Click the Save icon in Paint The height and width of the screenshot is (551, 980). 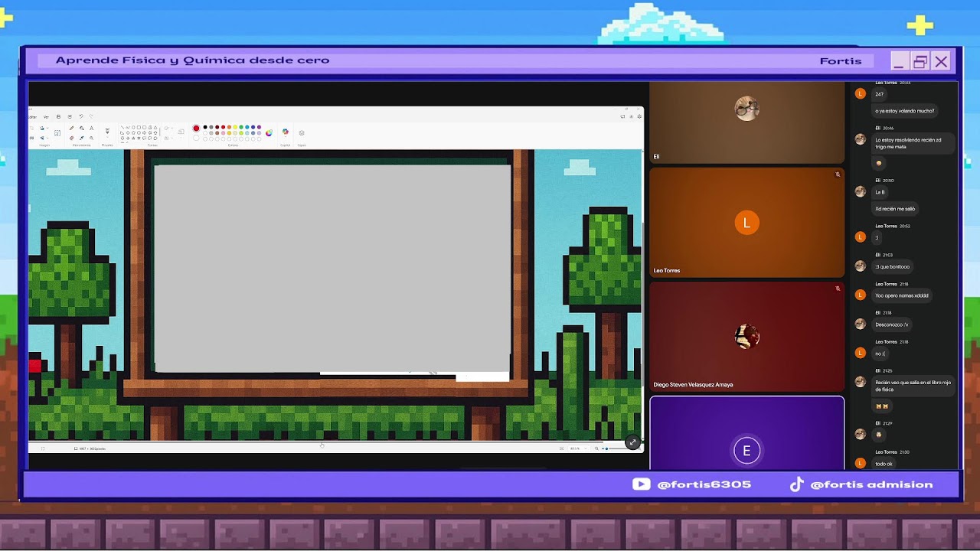click(59, 116)
